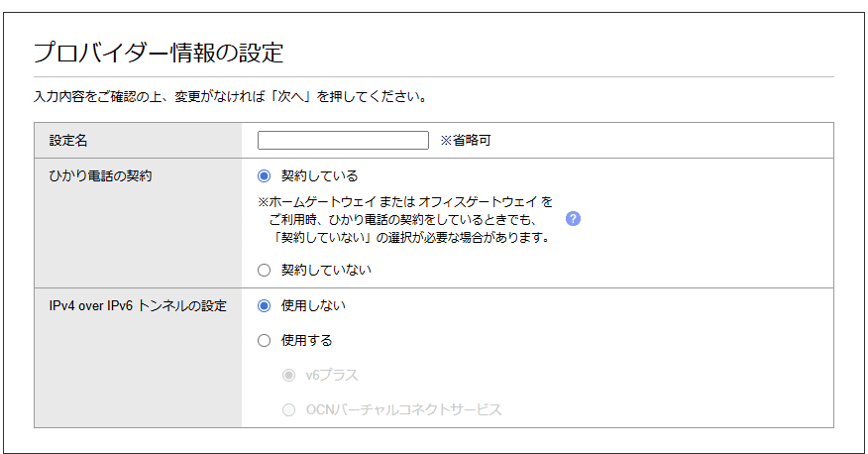Choose the 契約していない radio button
This screenshot has width=868, height=454.
tap(264, 269)
